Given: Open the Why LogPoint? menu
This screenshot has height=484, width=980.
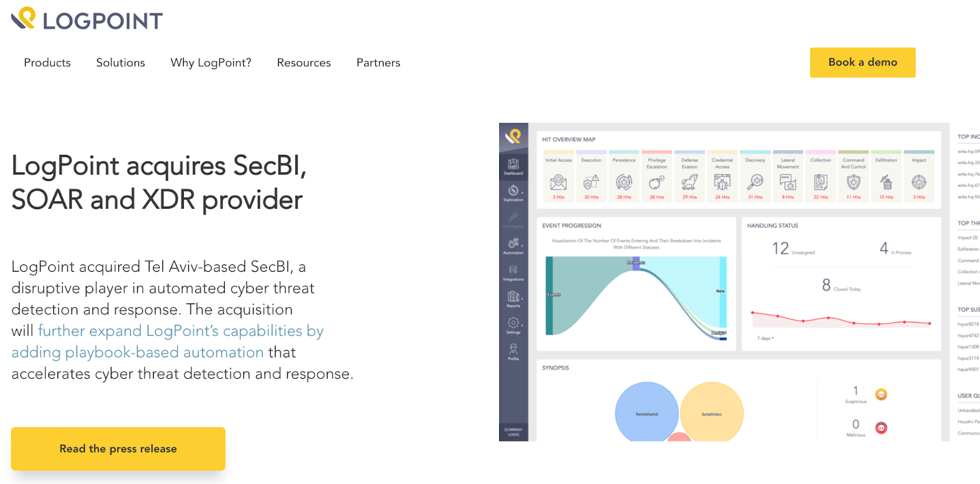Looking at the screenshot, I should (x=211, y=62).
